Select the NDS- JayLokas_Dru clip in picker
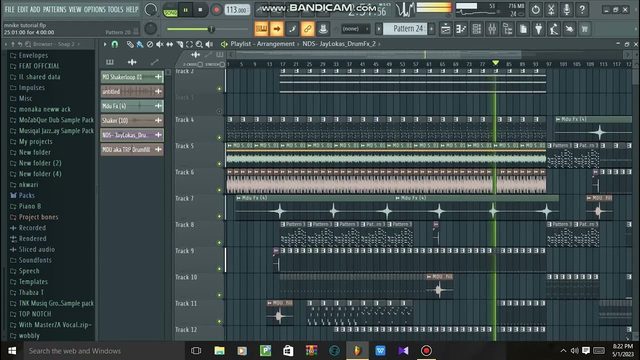 132,135
